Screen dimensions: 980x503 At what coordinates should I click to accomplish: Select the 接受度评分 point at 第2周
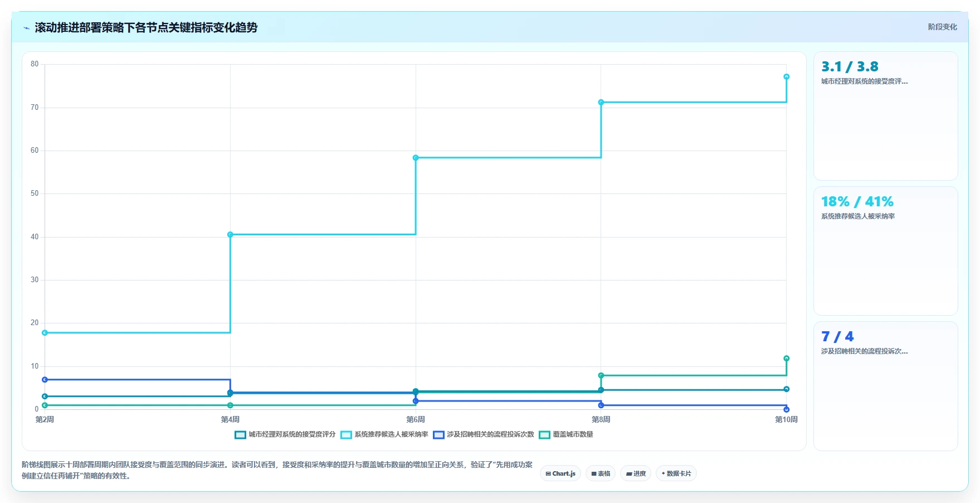pyautogui.click(x=45, y=396)
